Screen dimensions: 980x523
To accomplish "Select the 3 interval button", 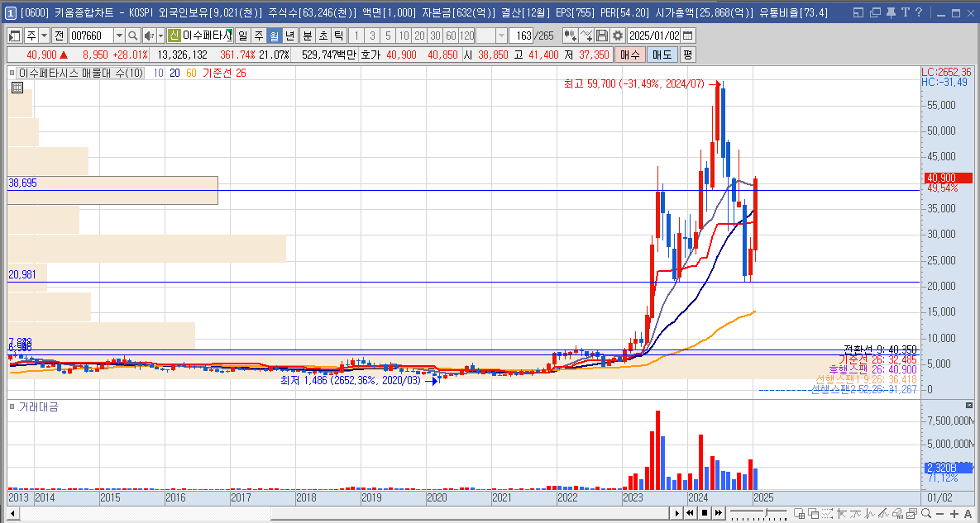I will click(x=372, y=36).
